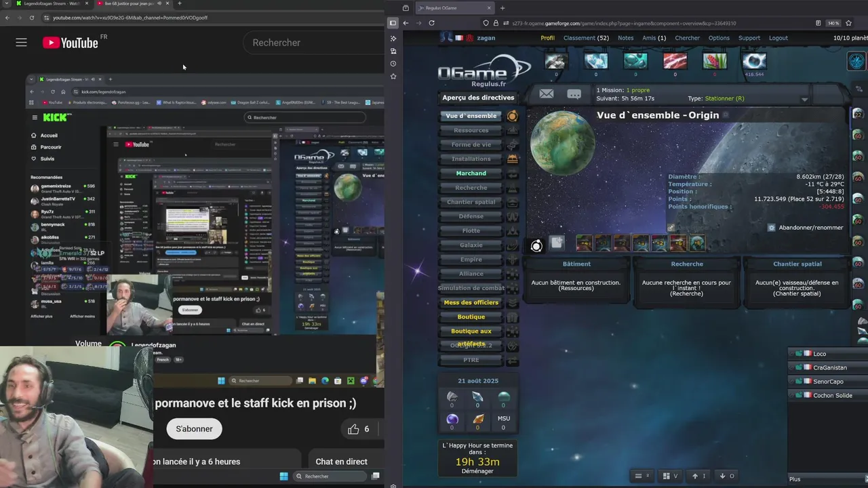Screen dimensions: 868x488
Task: Click the metal resource icon in OGame
Action: tap(555, 61)
